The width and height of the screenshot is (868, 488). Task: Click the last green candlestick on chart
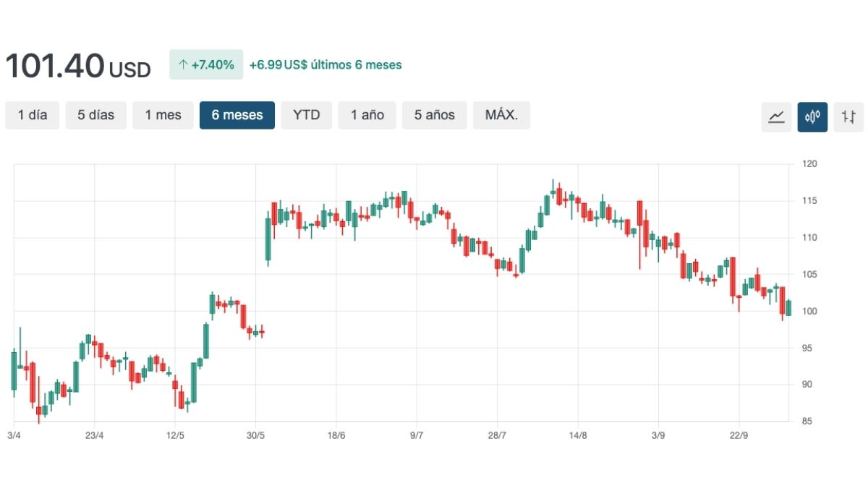point(788,308)
